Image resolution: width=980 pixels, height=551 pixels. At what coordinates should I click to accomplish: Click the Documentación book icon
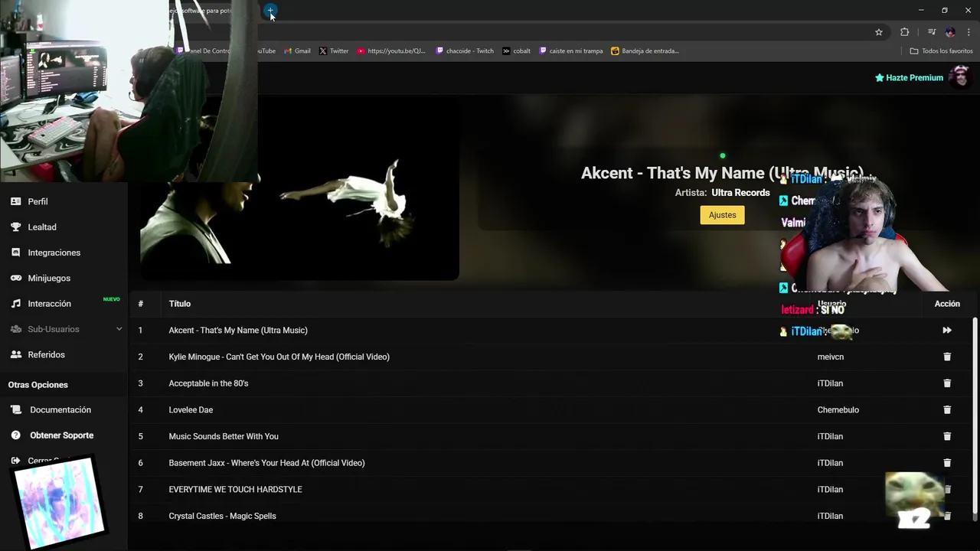tap(15, 410)
